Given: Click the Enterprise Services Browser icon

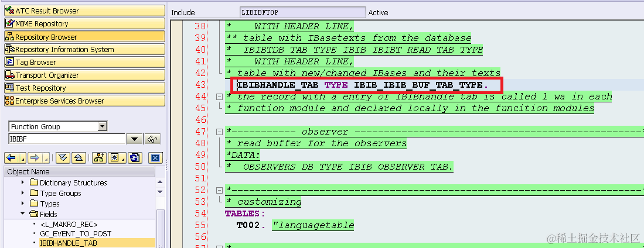Looking at the screenshot, I should pyautogui.click(x=10, y=101).
